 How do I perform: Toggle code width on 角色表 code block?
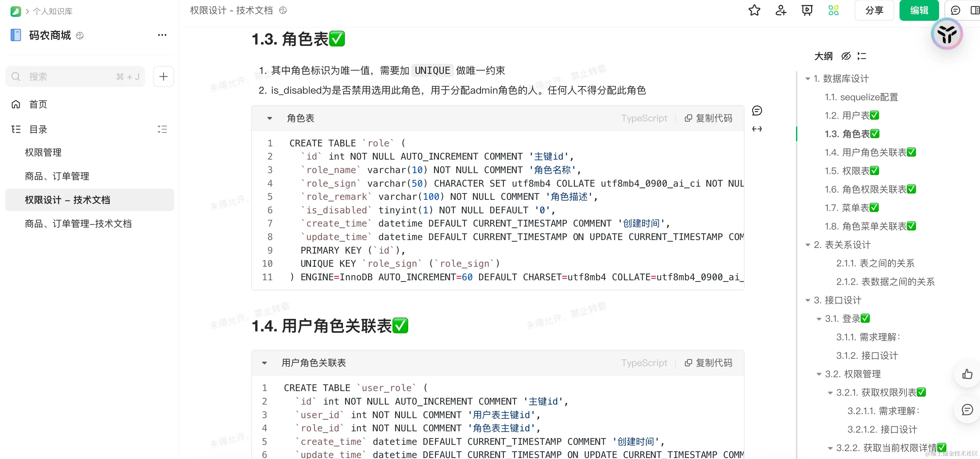pyautogui.click(x=757, y=129)
